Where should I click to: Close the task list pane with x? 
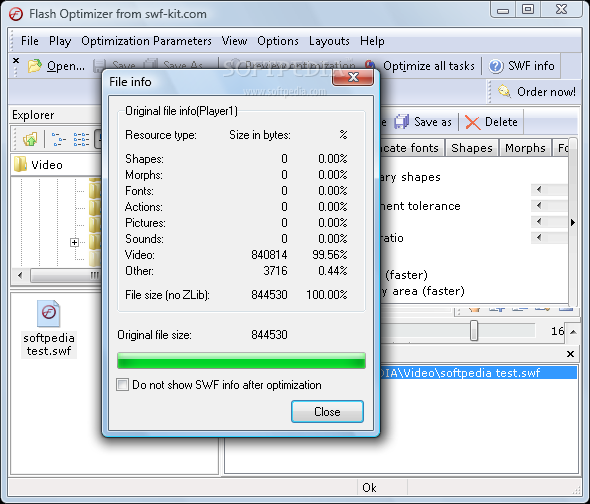click(570, 354)
